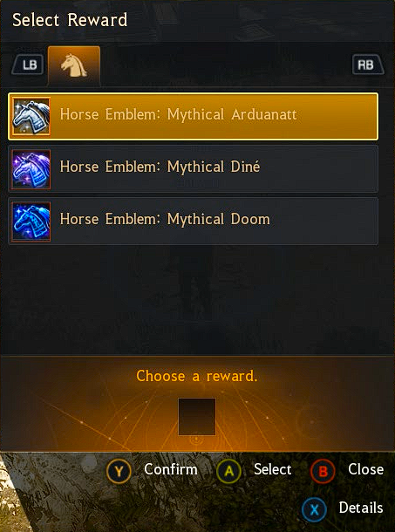Click the red B button icon
This screenshot has height=532, width=395.
tap(323, 471)
